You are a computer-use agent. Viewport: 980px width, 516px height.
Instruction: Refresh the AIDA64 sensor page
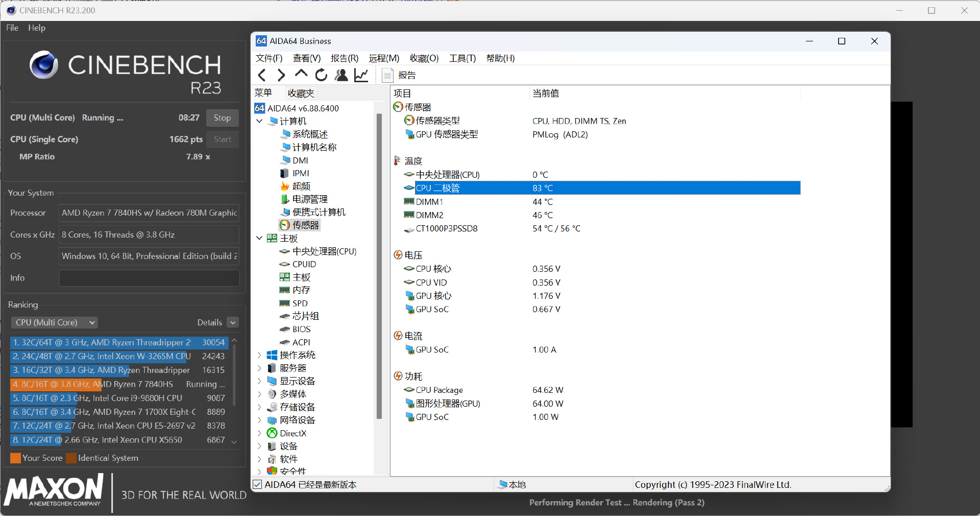[x=321, y=75]
